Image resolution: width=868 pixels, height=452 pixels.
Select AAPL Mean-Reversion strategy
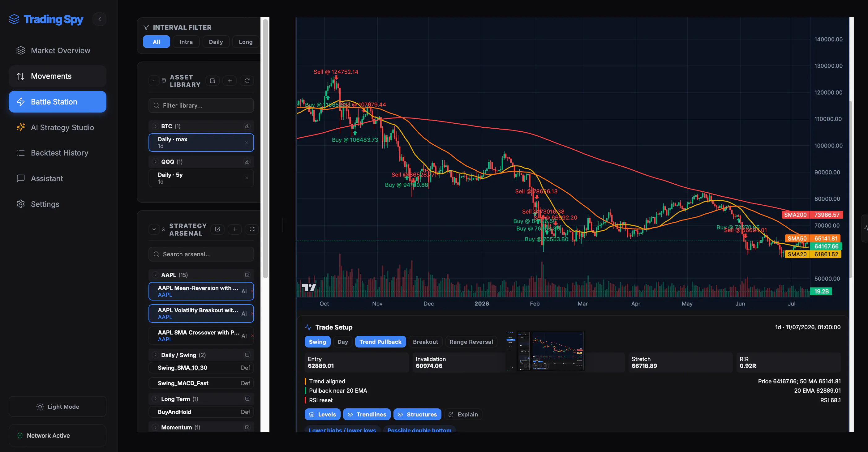coord(201,291)
